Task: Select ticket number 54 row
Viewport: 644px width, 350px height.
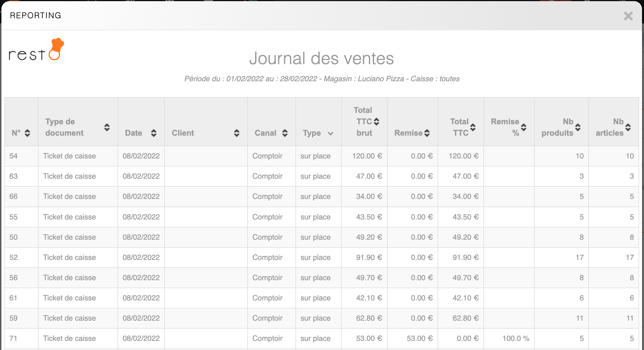Action: point(13,156)
